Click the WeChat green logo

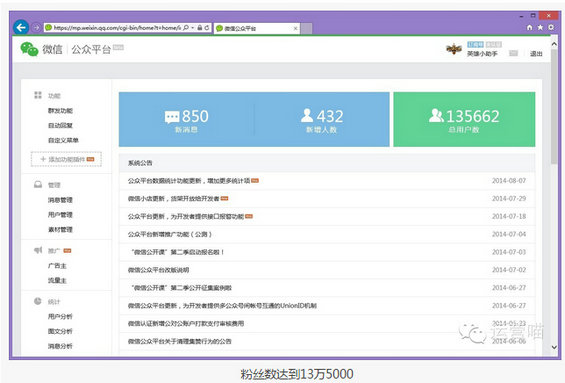[x=29, y=49]
